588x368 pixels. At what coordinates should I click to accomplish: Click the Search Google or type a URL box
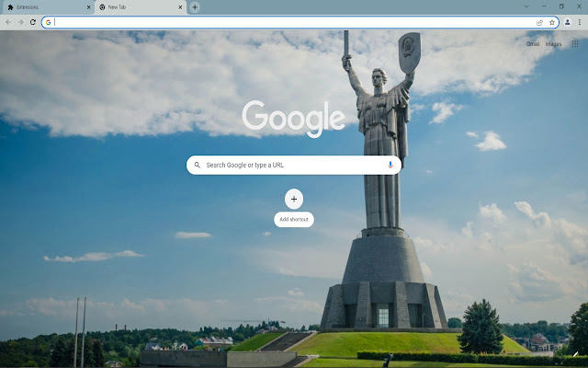point(294,165)
